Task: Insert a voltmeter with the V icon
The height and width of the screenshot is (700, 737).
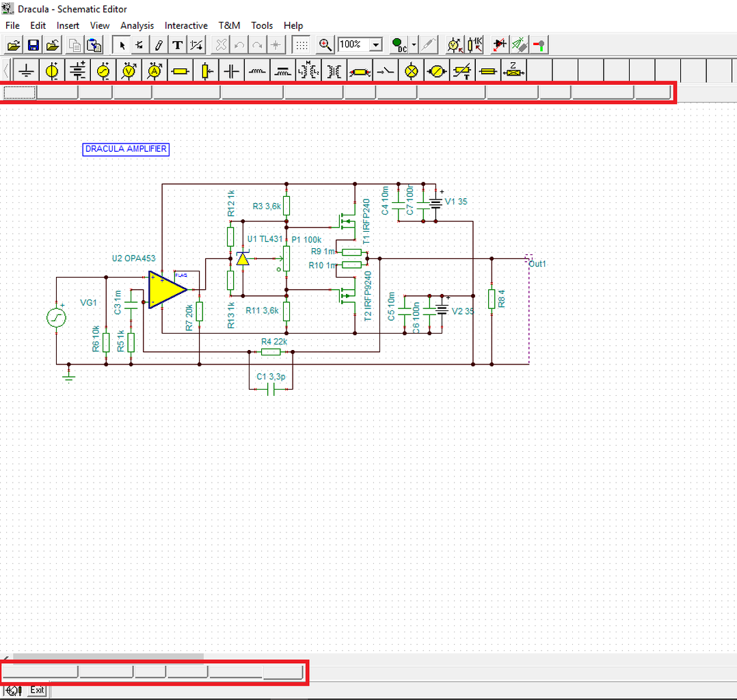Action: (129, 71)
